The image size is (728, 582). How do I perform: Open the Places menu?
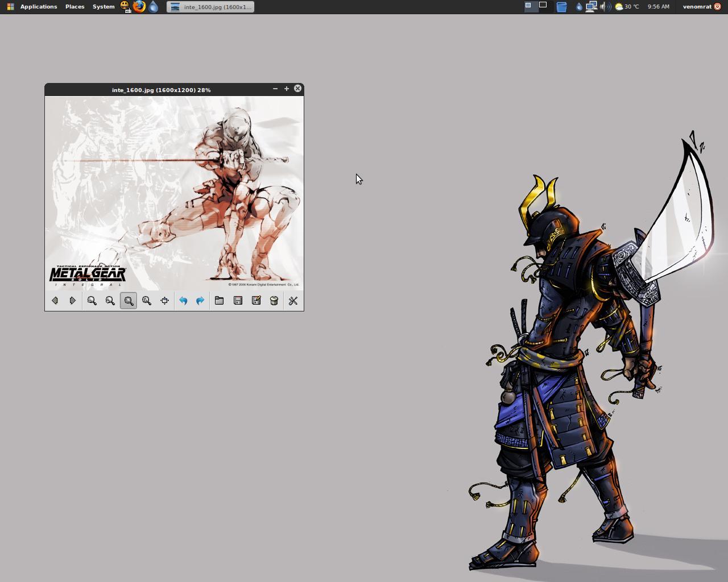point(75,7)
